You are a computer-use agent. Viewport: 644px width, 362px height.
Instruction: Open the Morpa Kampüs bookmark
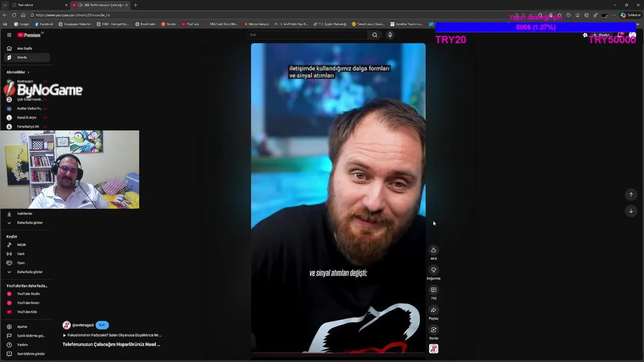click(257, 24)
